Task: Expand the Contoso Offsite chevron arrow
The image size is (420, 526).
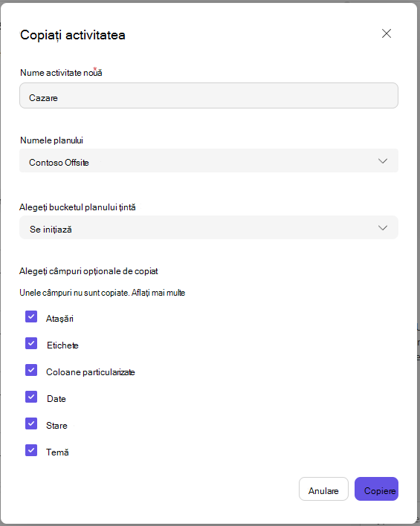Action: tap(383, 161)
